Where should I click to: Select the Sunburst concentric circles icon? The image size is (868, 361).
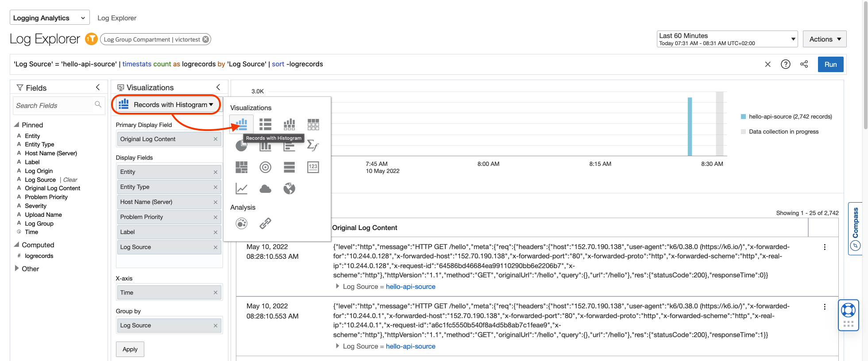coord(265,167)
